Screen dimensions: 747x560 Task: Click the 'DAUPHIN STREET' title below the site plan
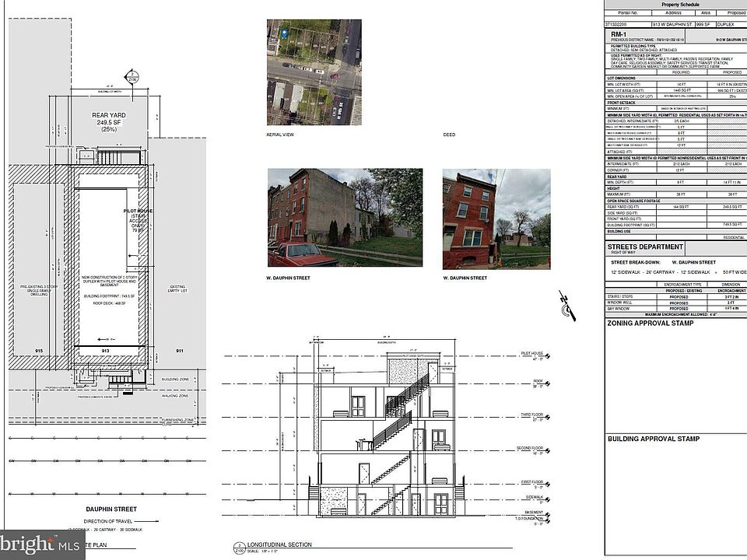[111, 509]
